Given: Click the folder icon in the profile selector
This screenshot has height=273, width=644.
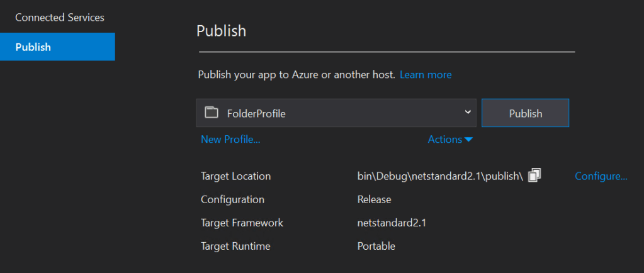Looking at the screenshot, I should point(212,113).
